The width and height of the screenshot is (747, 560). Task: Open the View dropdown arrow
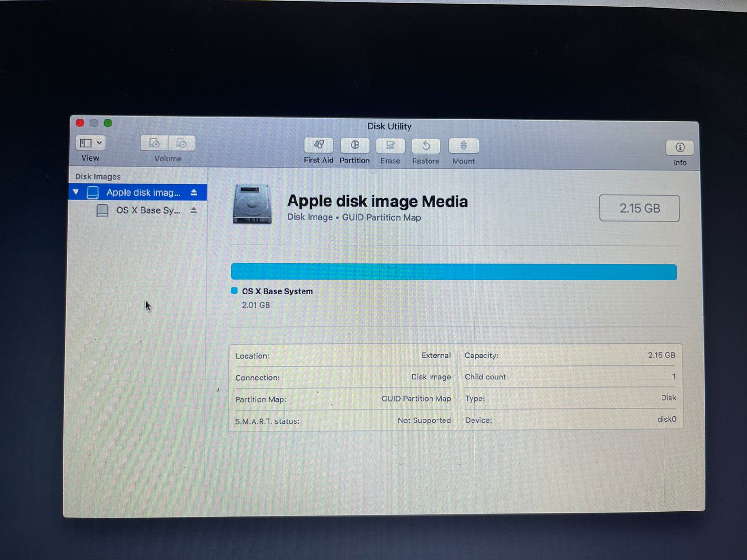tap(99, 143)
